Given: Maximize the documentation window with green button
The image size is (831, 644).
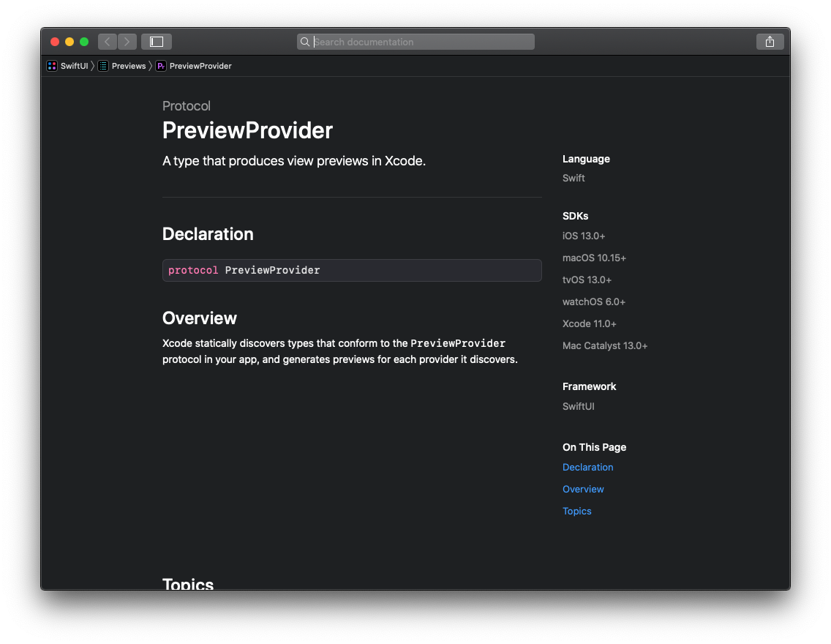Looking at the screenshot, I should (84, 41).
